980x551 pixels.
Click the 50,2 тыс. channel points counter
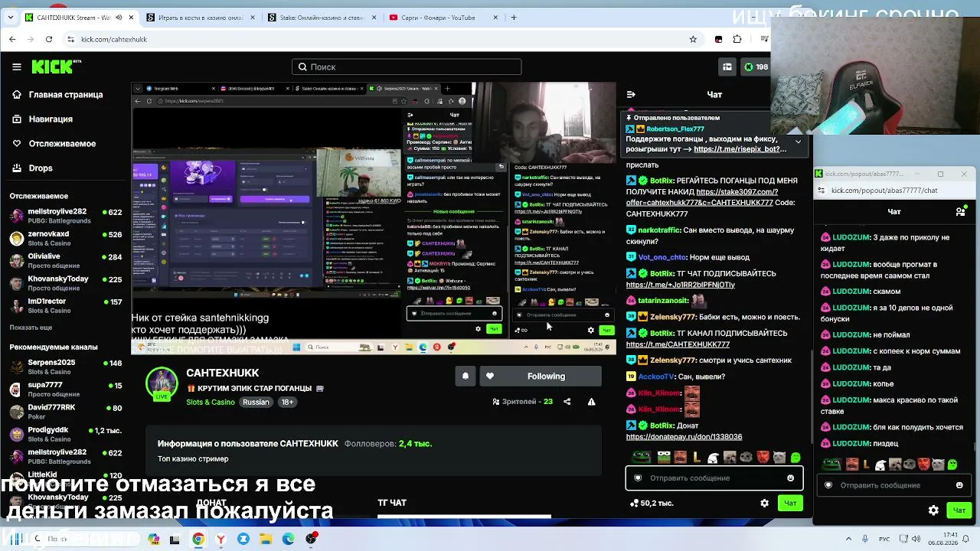[651, 503]
